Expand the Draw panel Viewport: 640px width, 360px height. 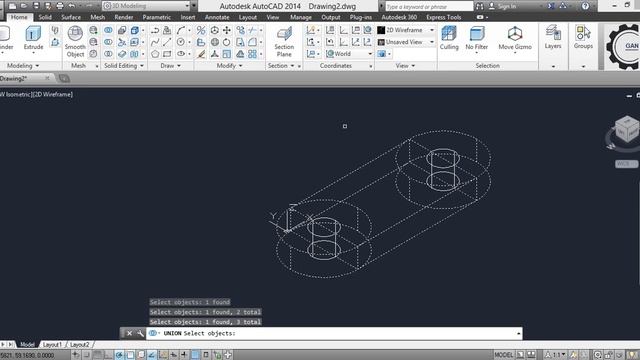(170, 66)
